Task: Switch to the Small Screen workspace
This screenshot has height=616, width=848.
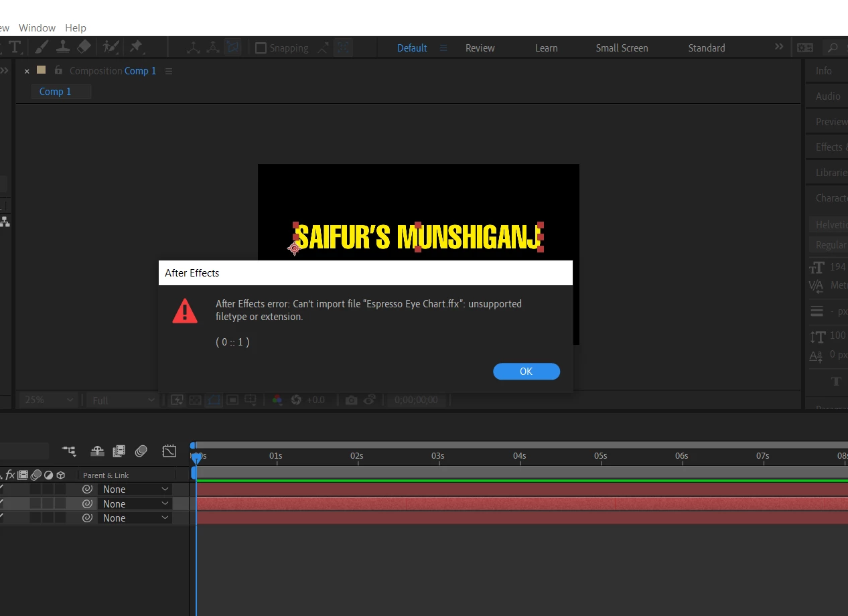Action: [x=622, y=48]
